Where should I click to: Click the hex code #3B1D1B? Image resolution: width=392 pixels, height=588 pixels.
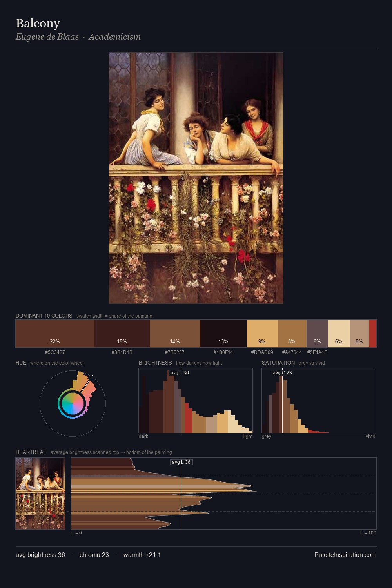(x=122, y=352)
